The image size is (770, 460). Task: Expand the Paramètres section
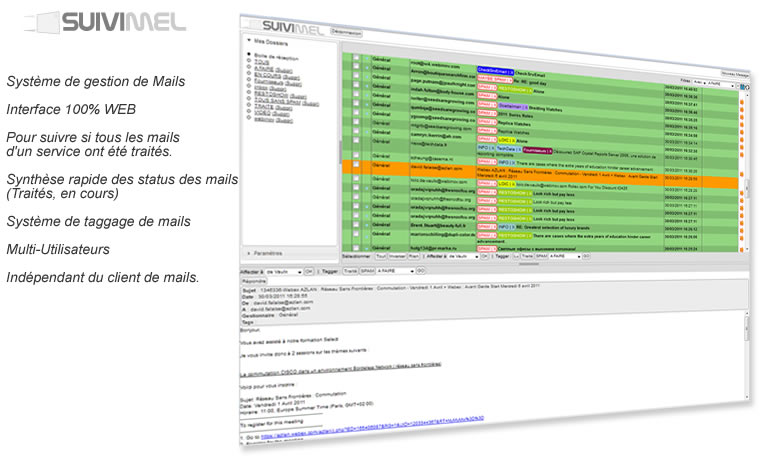pos(249,253)
